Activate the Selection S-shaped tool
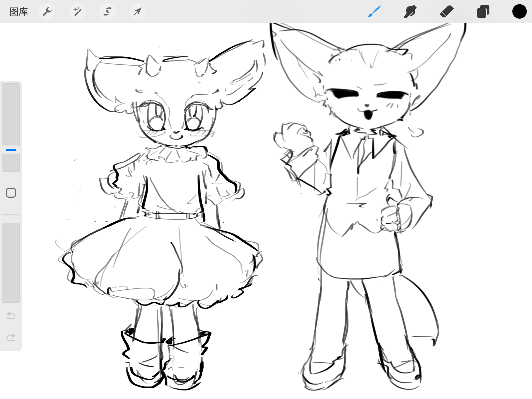The width and height of the screenshot is (532, 399). pyautogui.click(x=108, y=12)
